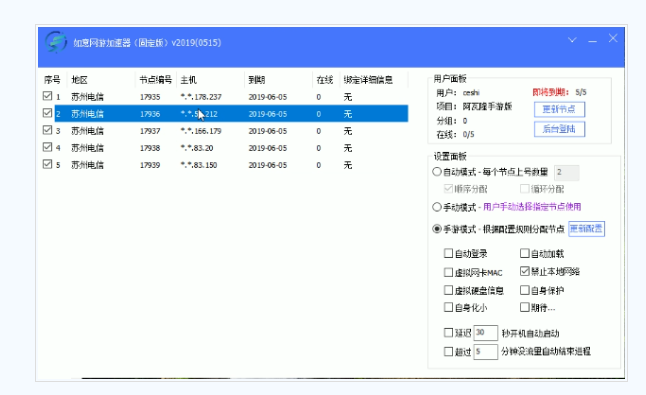Sort by the 序号 column header
The width and height of the screenshot is (646, 395).
[x=52, y=80]
